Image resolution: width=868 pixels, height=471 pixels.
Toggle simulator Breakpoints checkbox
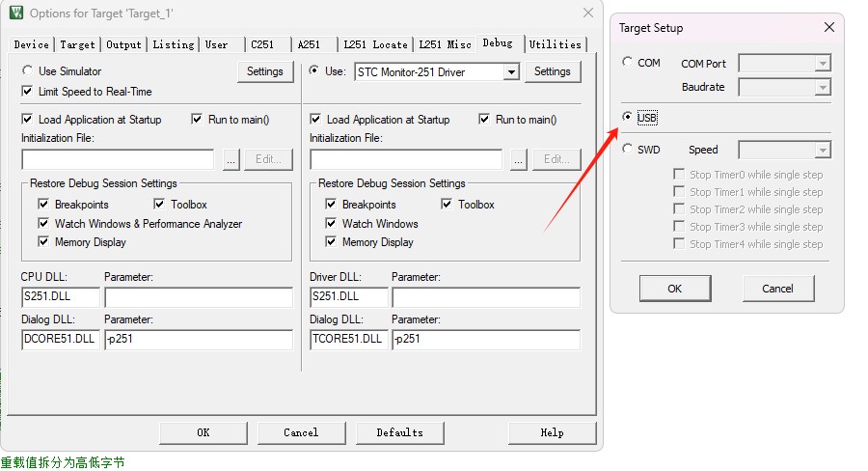[x=43, y=205]
